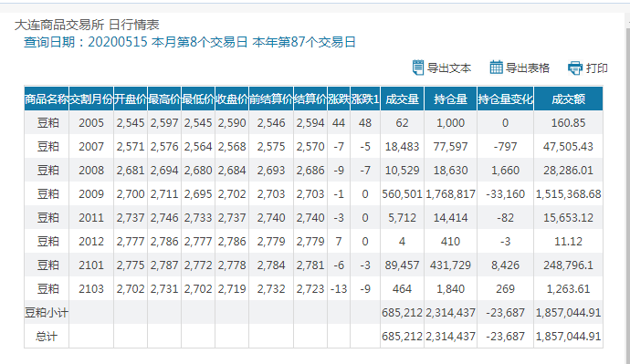Select delivery month 2005 cell

tap(91, 123)
